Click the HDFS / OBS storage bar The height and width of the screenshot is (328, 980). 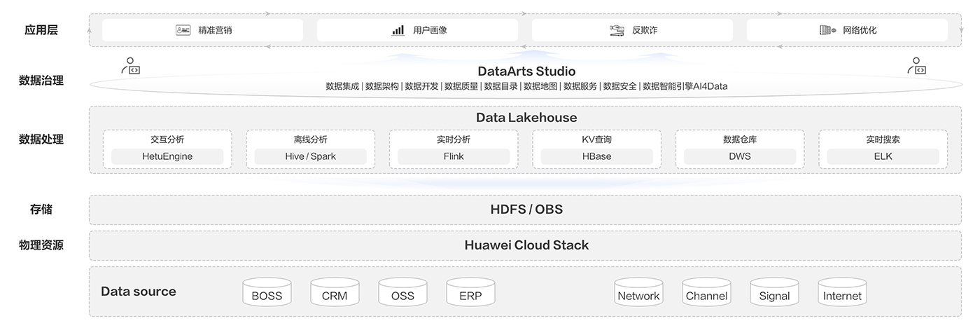click(525, 210)
